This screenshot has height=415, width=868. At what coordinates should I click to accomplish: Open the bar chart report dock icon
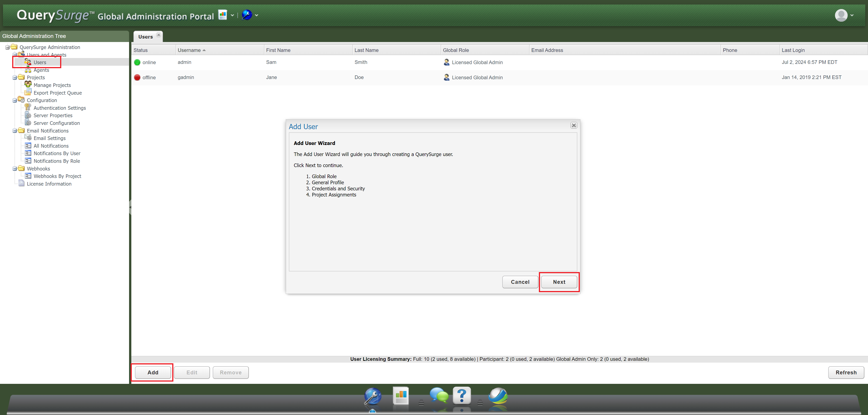[x=401, y=396]
